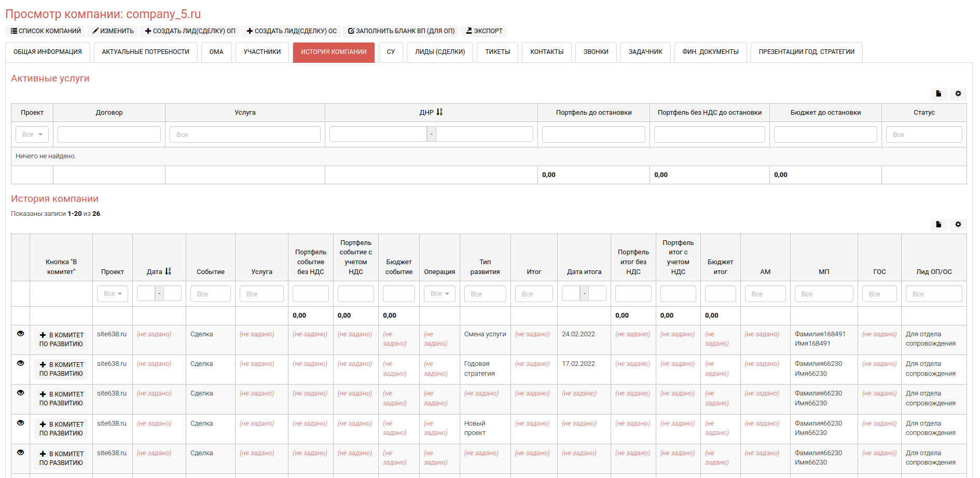Click eye icon for Смена услуги row
Viewport: 980px width, 478px height.
coord(21,334)
